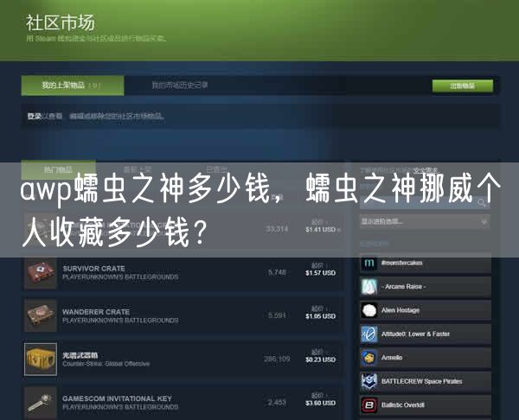
Task: Switch to 我的上架物品 tab
Action: [73, 86]
